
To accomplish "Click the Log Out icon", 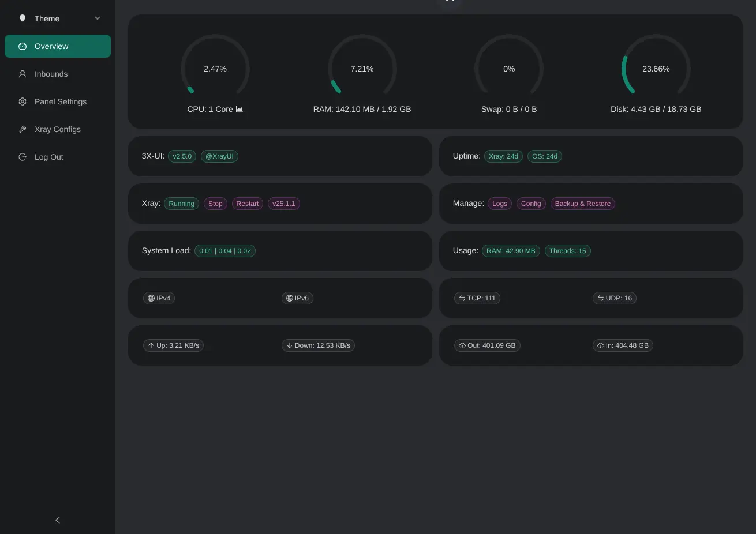I will tap(23, 157).
